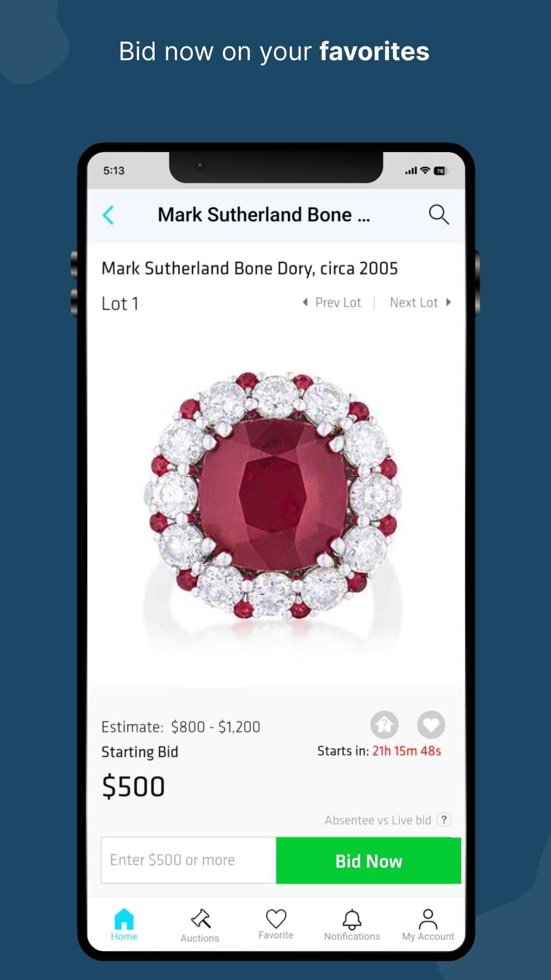Viewport: 551px width, 980px height.
Task: Open search with the magnifier icon
Action: [439, 215]
